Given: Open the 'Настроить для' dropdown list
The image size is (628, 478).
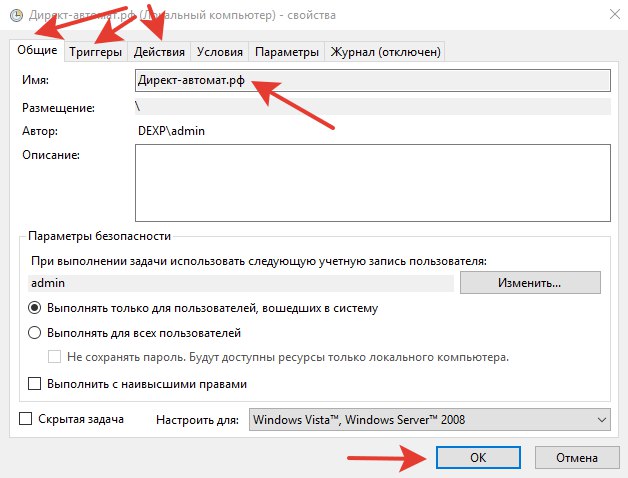Looking at the screenshot, I should [429, 420].
